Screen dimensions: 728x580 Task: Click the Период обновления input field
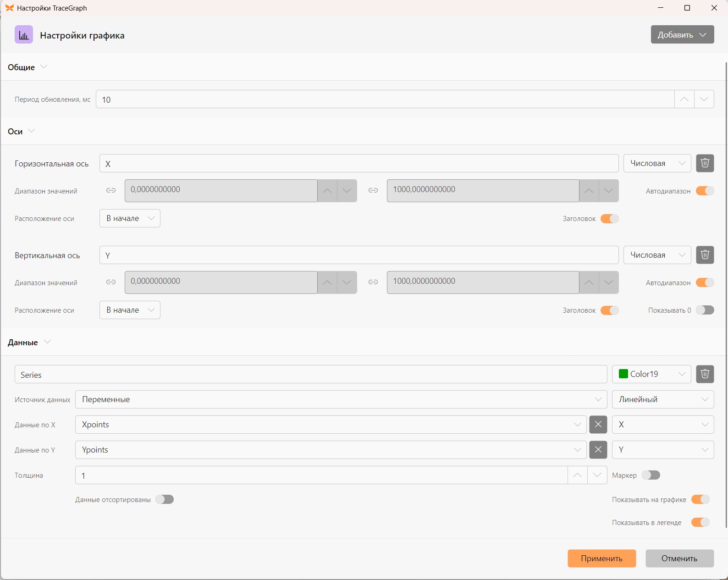(x=385, y=99)
